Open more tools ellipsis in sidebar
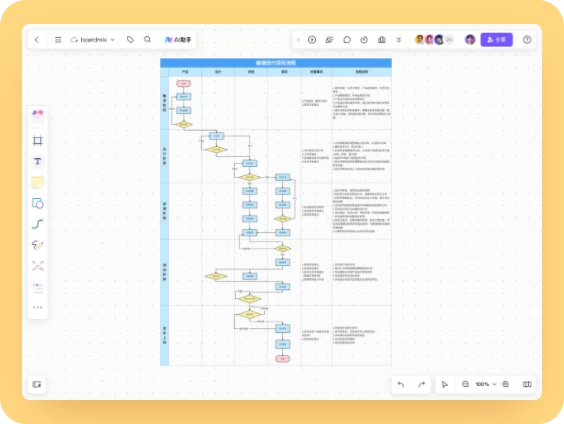Image resolution: width=564 pixels, height=424 pixels. [38, 307]
